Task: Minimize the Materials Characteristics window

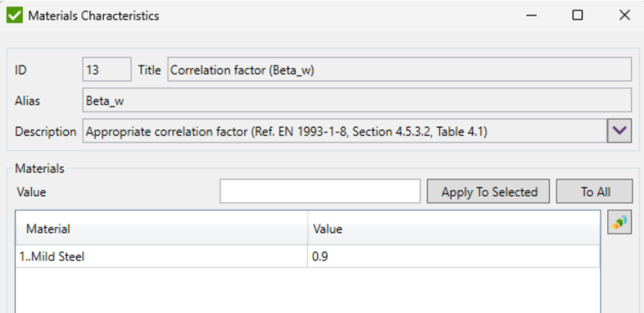Action: (532, 16)
